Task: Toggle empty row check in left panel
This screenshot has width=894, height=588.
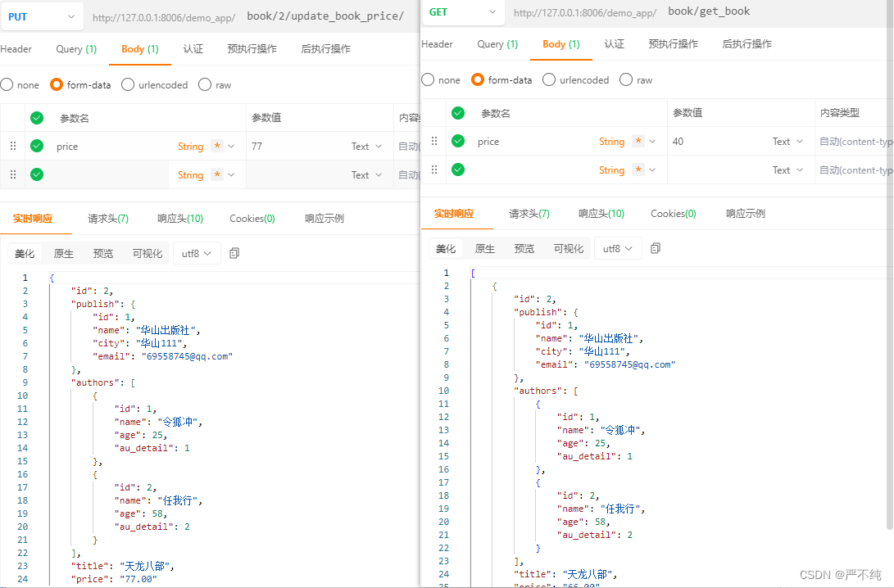Action: pos(37,174)
